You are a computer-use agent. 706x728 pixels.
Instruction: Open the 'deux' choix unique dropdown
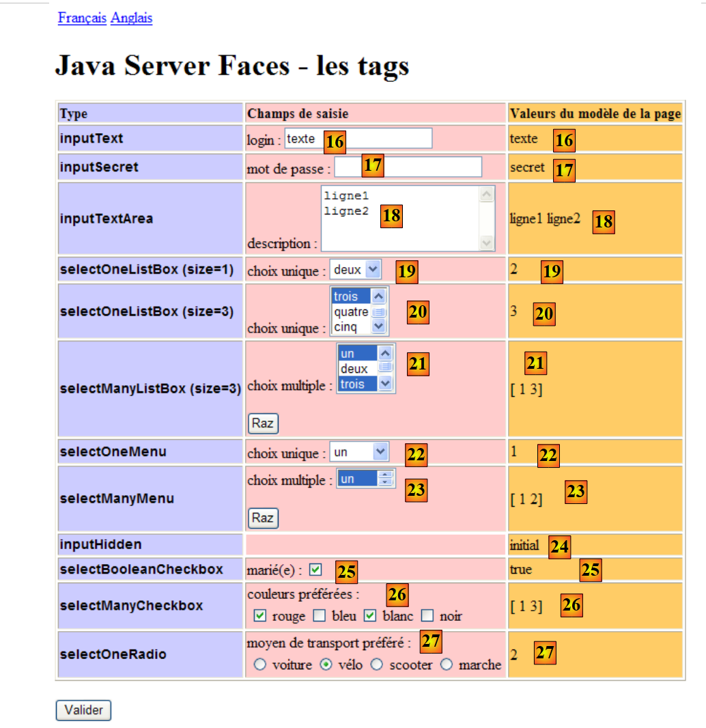pyautogui.click(x=355, y=270)
